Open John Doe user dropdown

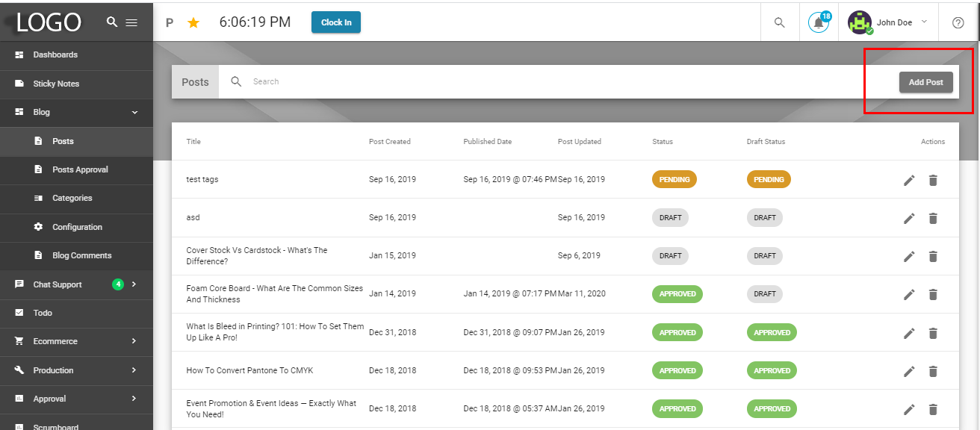[888, 22]
